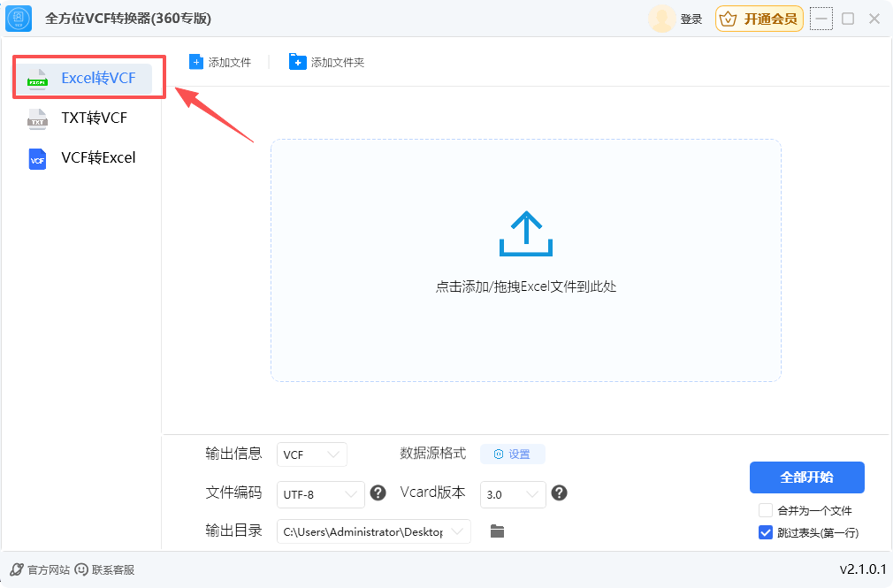Open the output directory path dropdown
The height and width of the screenshot is (588, 893).
point(373,531)
